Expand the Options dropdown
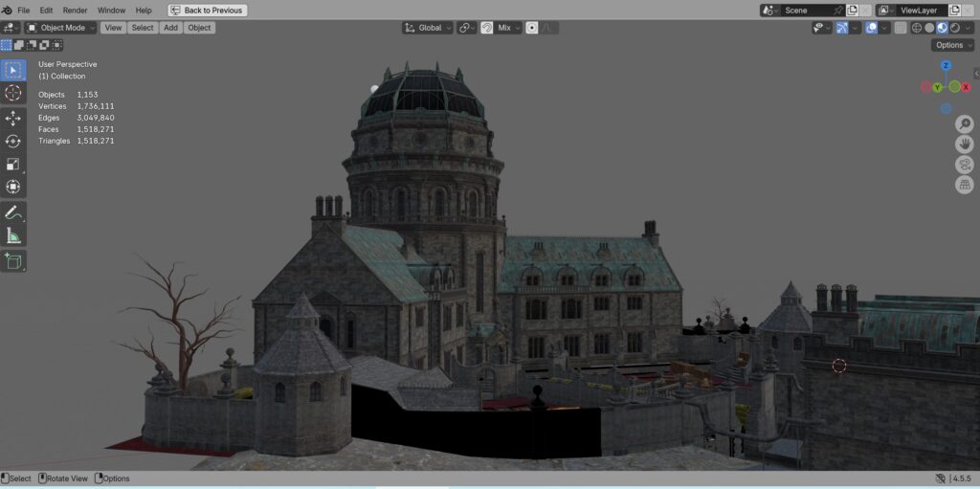 pos(952,45)
